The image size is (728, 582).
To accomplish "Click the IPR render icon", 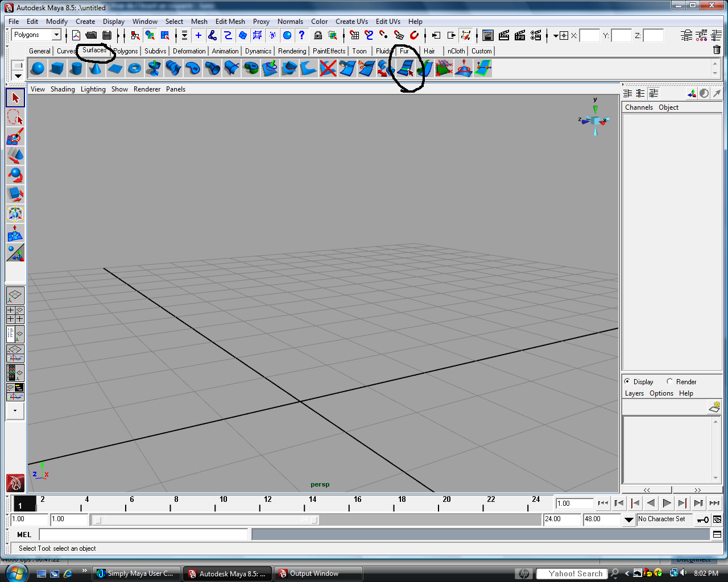I will 520,35.
